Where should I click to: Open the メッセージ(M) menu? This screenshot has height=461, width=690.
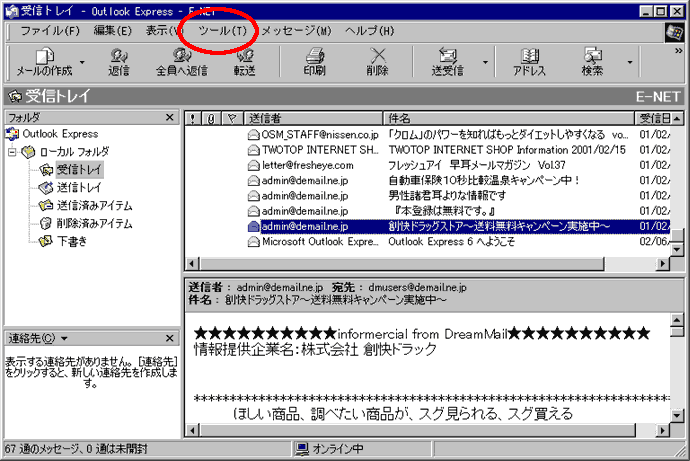click(295, 30)
